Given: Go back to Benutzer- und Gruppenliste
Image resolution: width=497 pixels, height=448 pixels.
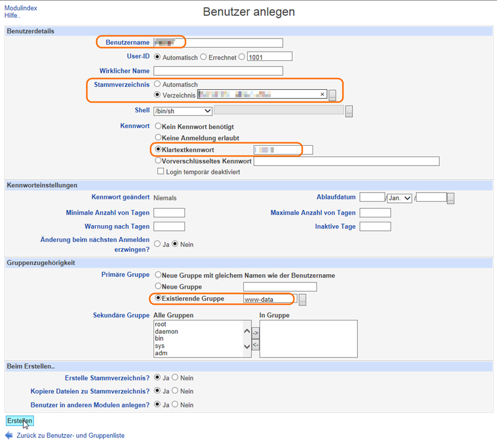Looking at the screenshot, I should (x=70, y=436).
